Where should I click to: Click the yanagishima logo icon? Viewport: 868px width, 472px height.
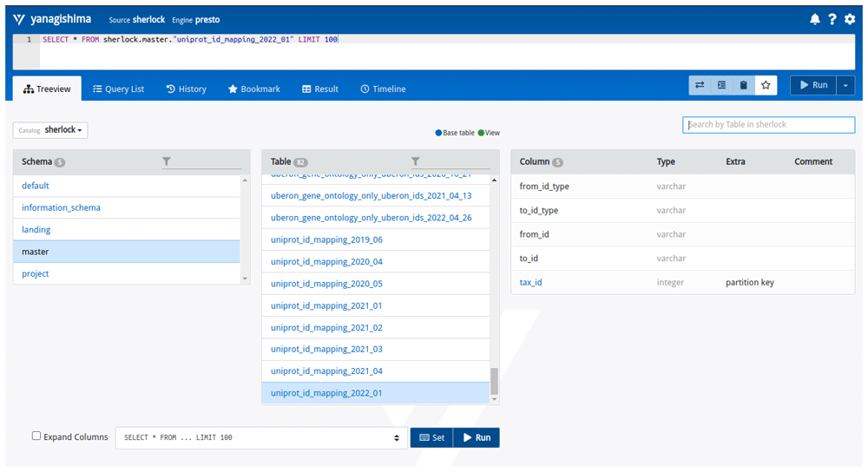pyautogui.click(x=19, y=19)
